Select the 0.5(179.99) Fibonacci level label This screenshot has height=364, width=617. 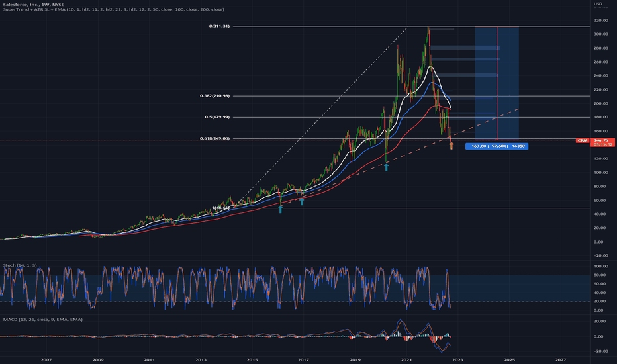[217, 117]
